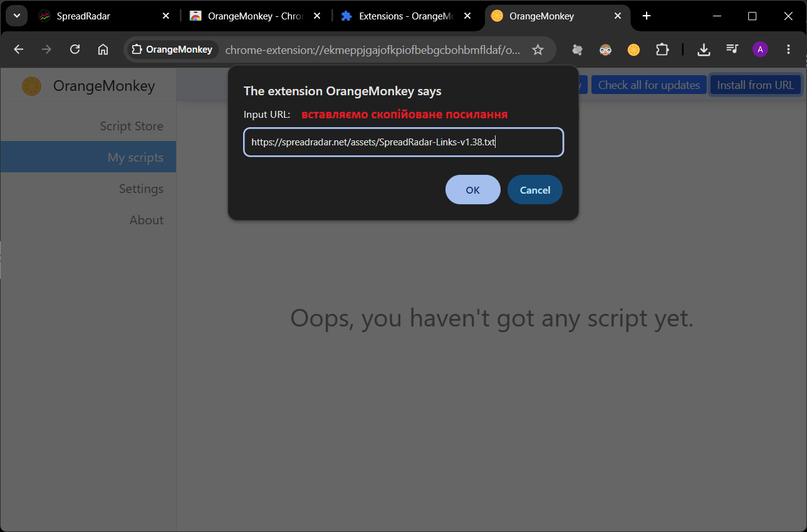Open Script Store in the sidebar
807x532 pixels.
coord(132,126)
